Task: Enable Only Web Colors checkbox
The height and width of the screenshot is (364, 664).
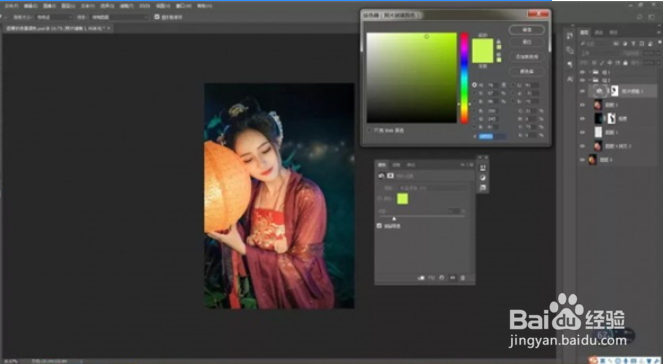Action: [369, 130]
